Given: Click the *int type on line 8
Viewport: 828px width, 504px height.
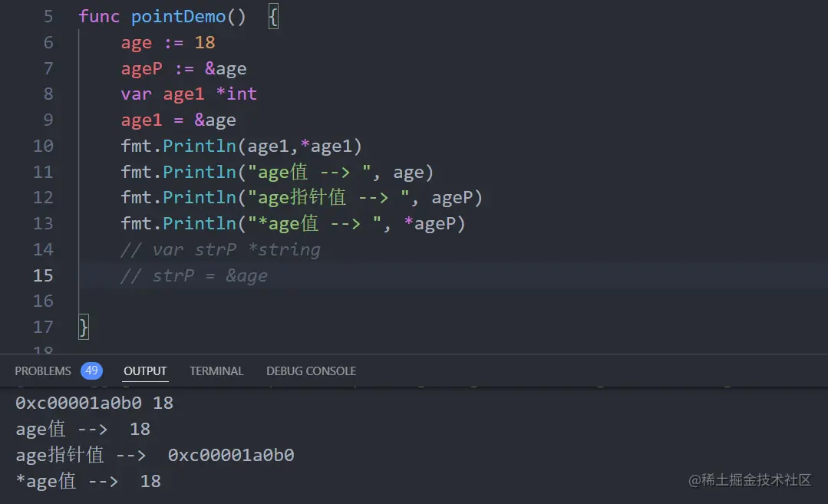Looking at the screenshot, I should pos(236,94).
